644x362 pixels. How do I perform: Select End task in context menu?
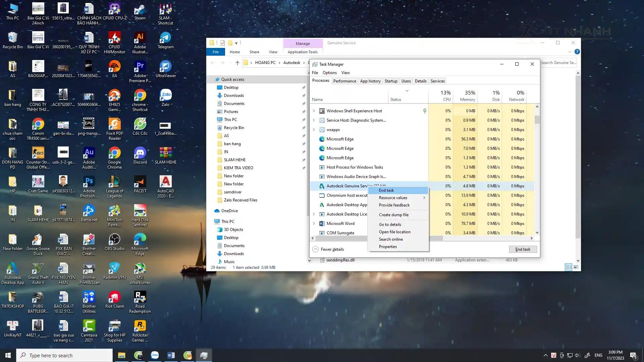click(x=386, y=190)
